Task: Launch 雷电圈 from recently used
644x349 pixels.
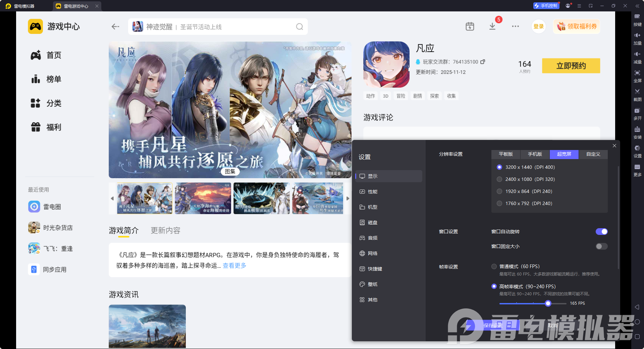Action: (x=45, y=207)
